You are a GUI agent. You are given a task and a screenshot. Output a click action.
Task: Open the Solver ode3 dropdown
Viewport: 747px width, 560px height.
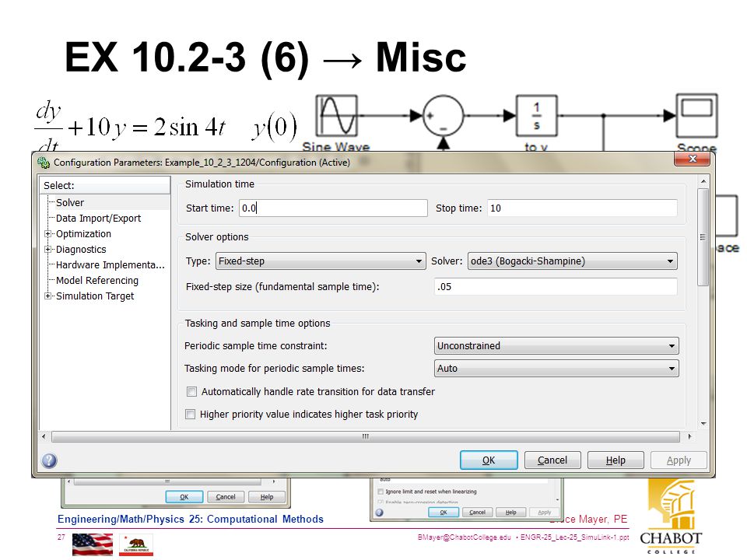tap(572, 261)
